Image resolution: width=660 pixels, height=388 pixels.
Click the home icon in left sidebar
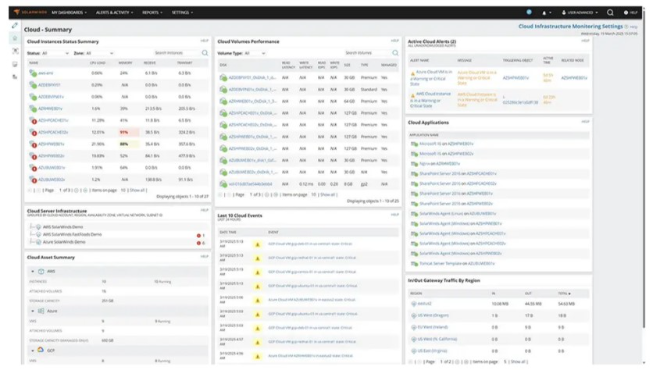pyautogui.click(x=15, y=38)
